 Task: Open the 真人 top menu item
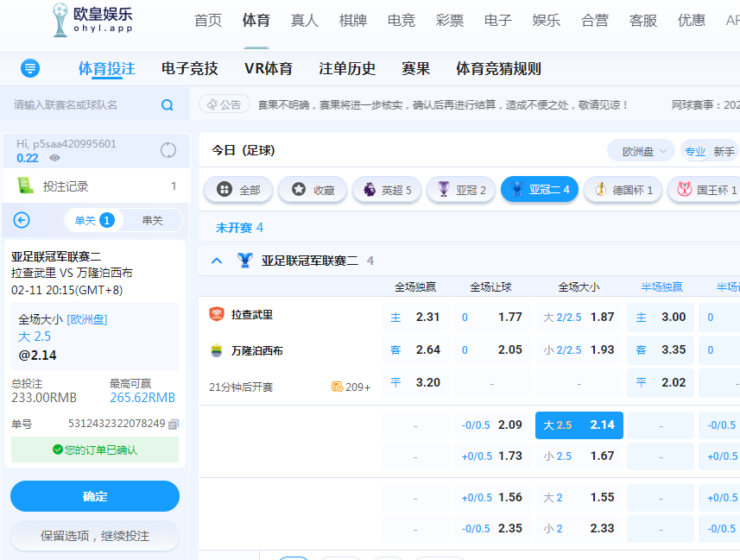[304, 20]
